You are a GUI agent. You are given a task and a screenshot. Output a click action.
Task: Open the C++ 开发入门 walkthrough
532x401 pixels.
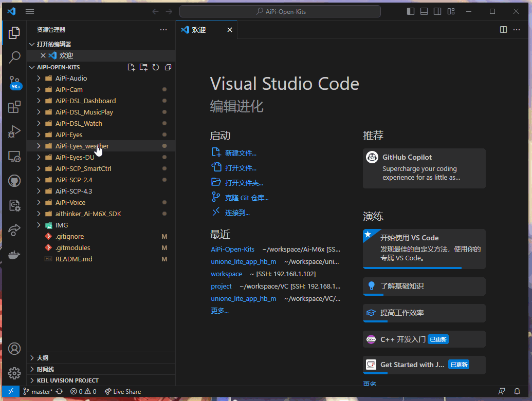pyautogui.click(x=424, y=339)
